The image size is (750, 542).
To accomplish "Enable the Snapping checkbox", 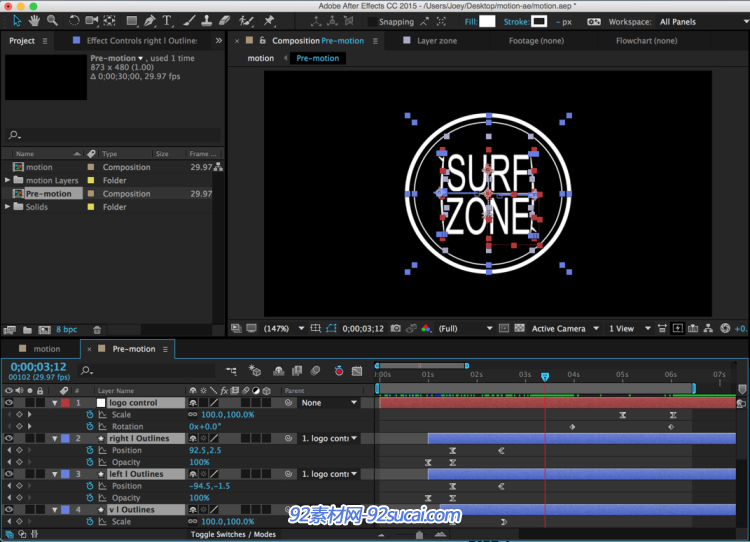I will tap(372, 22).
